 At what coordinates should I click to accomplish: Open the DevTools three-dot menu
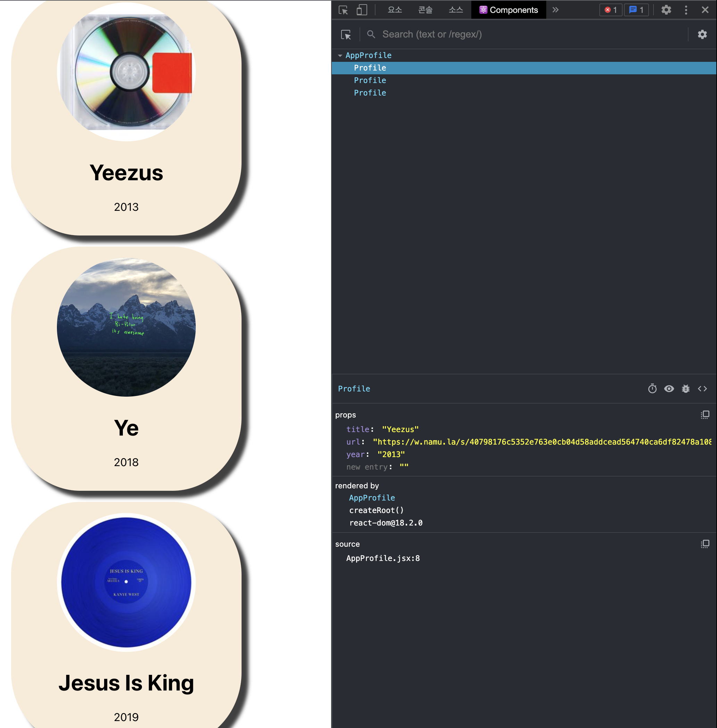[x=686, y=10]
